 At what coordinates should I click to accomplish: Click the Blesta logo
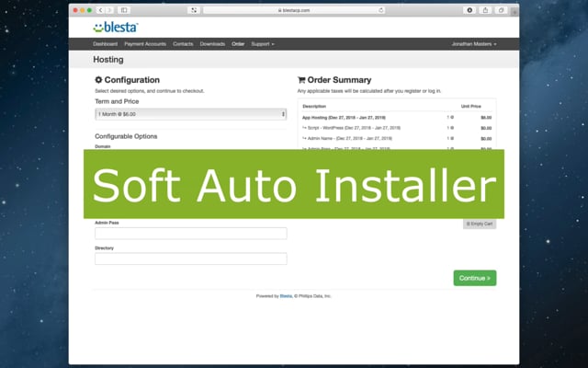pyautogui.click(x=113, y=28)
